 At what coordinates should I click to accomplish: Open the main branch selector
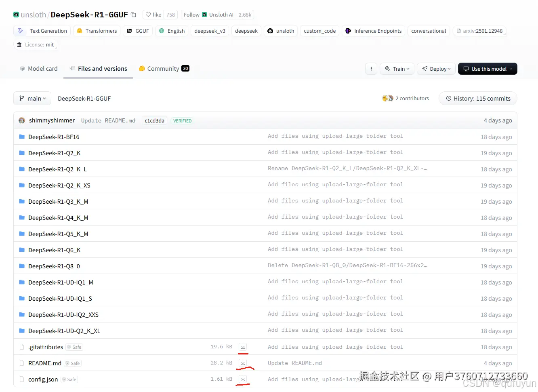[x=32, y=98]
